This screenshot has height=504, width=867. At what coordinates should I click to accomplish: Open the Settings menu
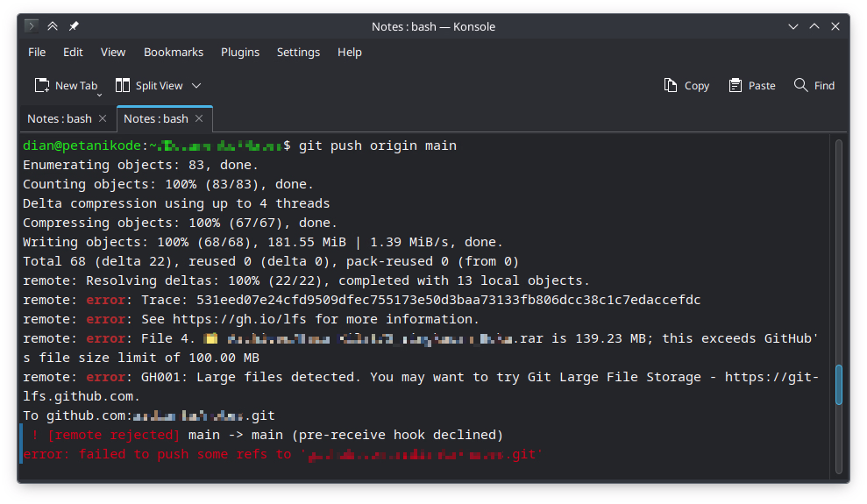point(298,52)
